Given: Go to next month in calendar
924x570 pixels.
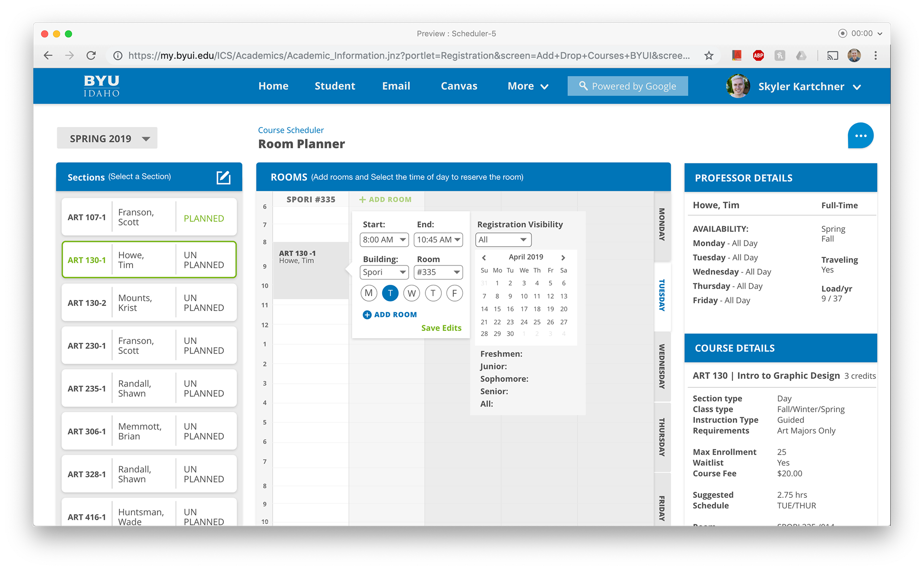Looking at the screenshot, I should (x=563, y=257).
